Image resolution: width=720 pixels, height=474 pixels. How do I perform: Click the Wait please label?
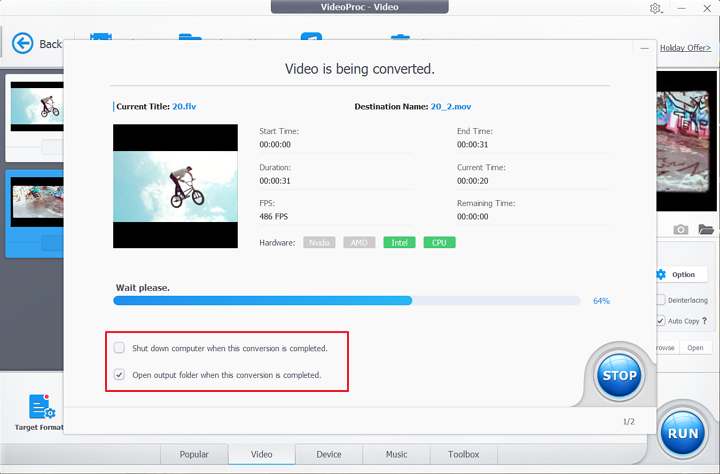pyautogui.click(x=143, y=288)
